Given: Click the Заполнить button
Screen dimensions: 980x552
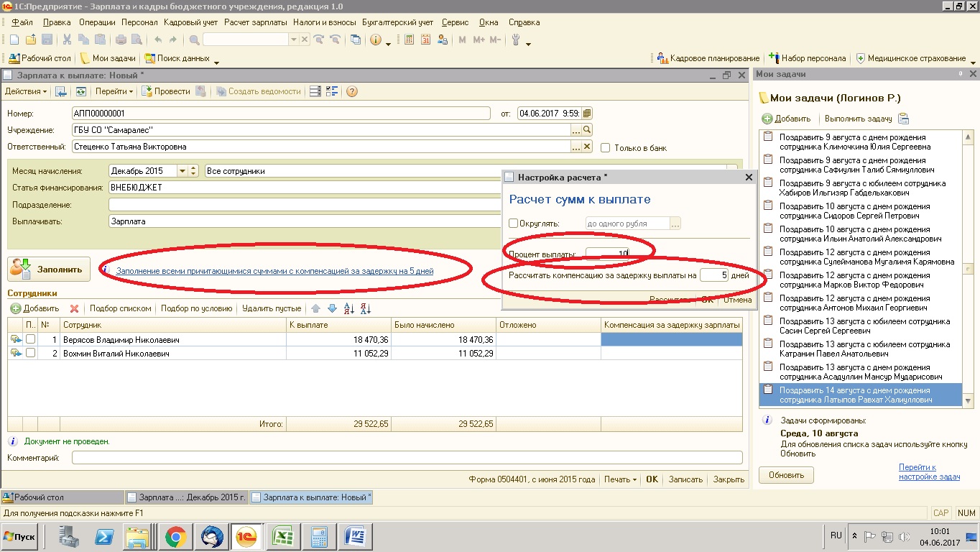Looking at the screenshot, I should pyautogui.click(x=49, y=270).
